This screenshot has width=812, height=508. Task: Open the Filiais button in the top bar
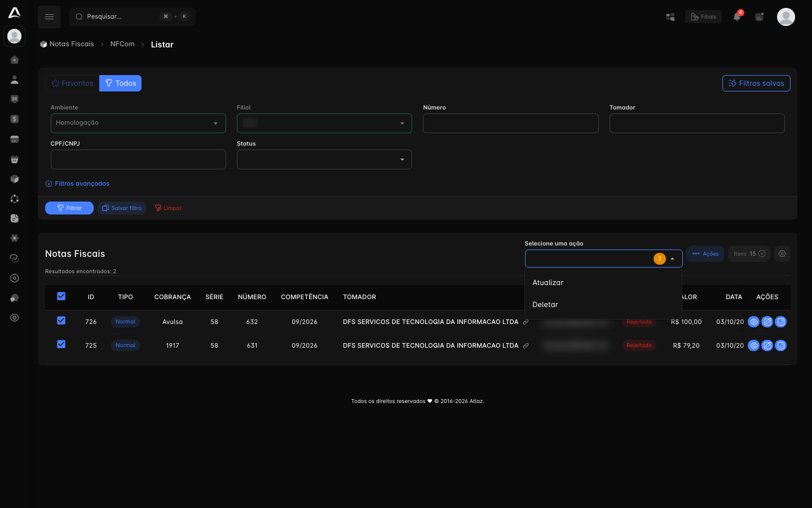(703, 17)
